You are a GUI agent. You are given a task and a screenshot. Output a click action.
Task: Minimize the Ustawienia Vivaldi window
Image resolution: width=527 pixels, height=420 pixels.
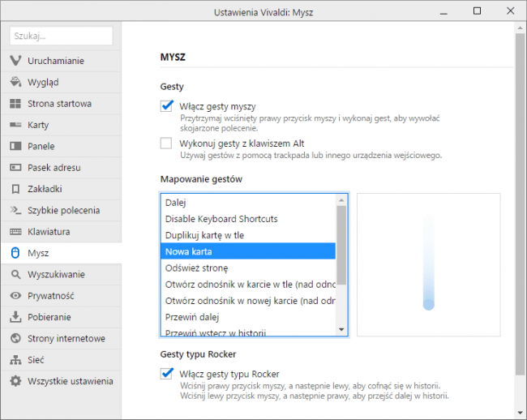pos(443,13)
